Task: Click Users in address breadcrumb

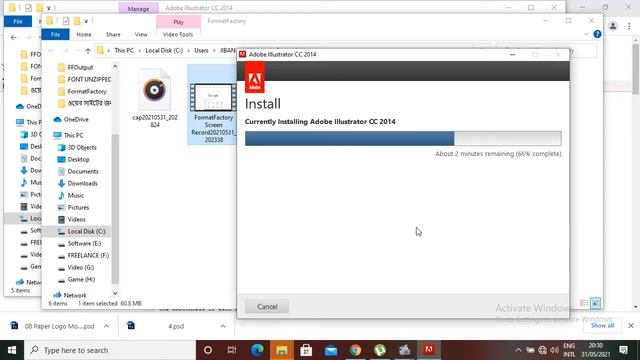Action: point(201,51)
